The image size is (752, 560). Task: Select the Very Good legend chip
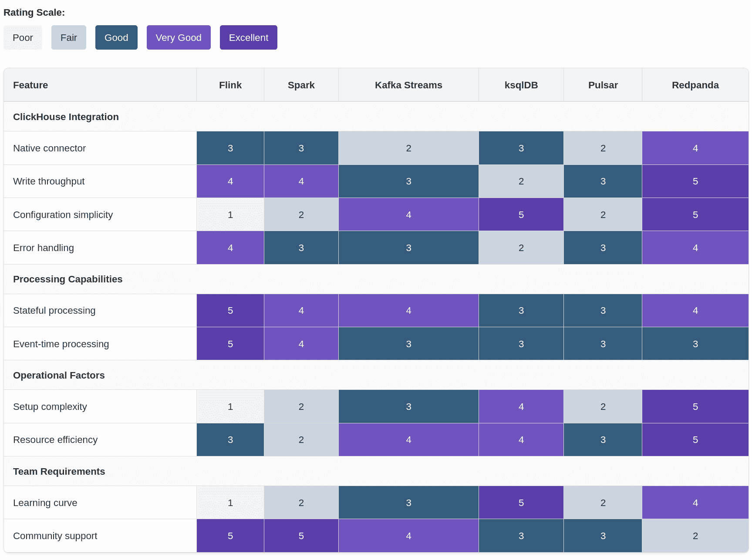179,37
